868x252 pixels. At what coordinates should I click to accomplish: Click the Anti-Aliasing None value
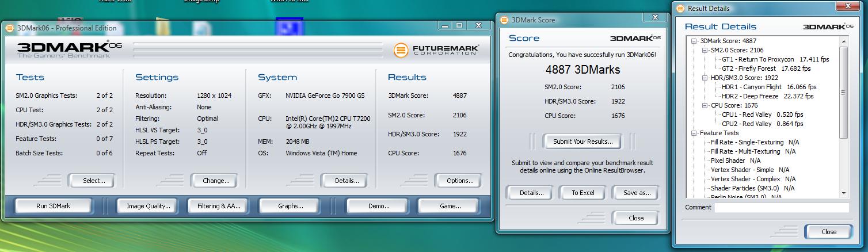point(204,107)
